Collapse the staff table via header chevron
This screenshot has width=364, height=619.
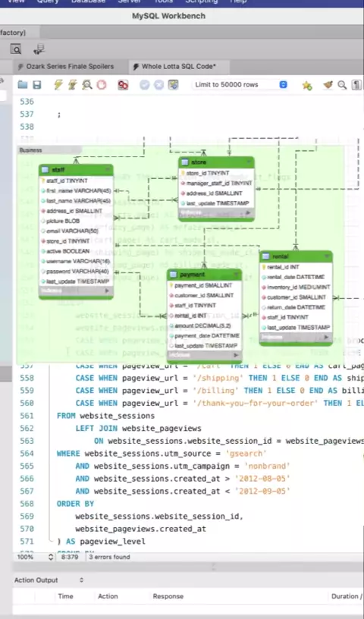108,170
